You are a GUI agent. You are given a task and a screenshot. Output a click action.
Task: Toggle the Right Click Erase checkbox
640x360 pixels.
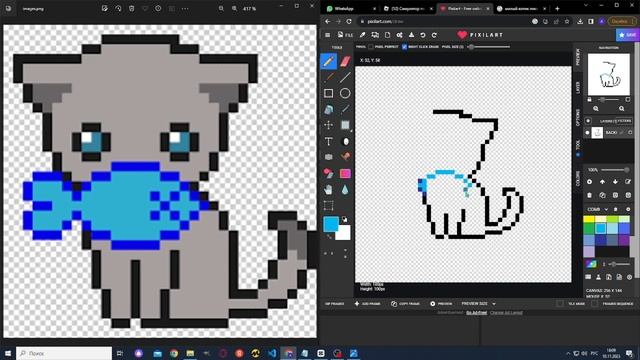[x=404, y=47]
